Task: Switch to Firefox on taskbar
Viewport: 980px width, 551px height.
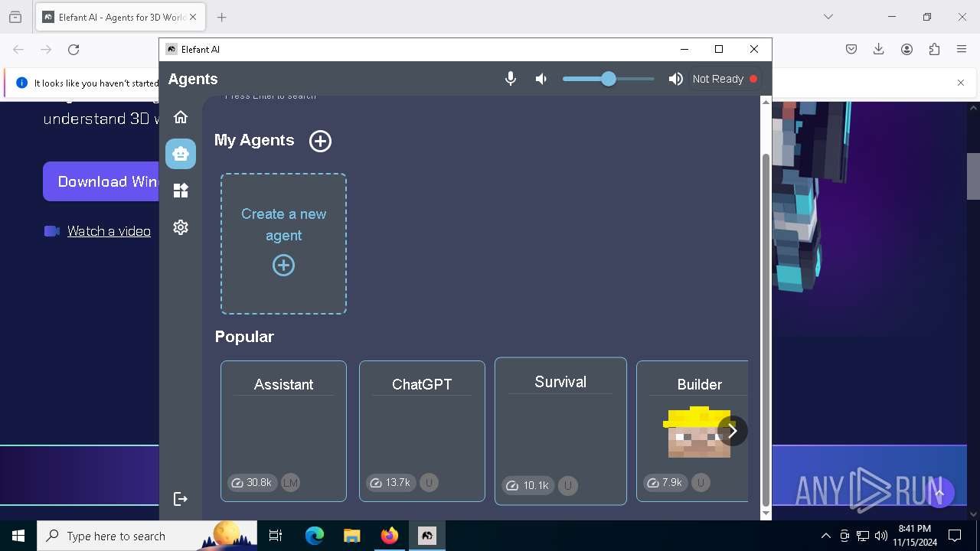Action: (x=389, y=536)
